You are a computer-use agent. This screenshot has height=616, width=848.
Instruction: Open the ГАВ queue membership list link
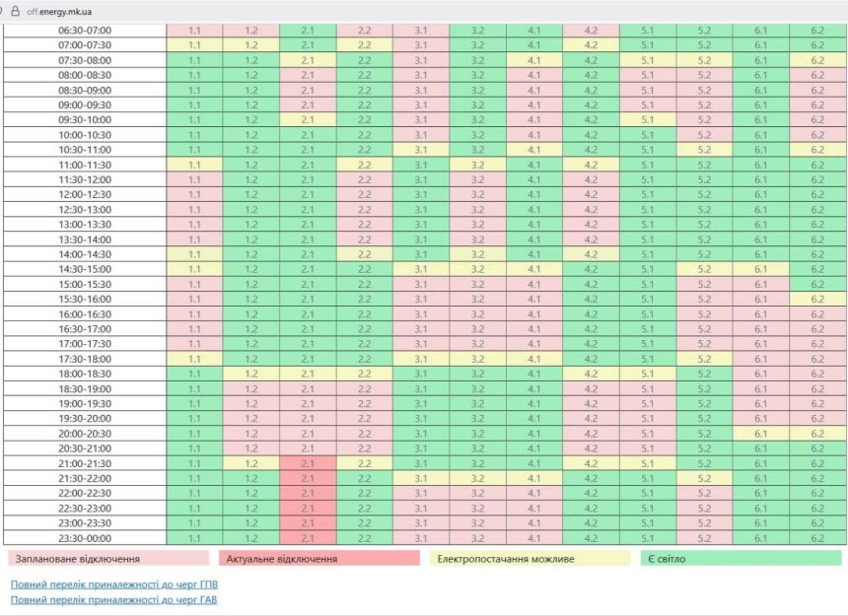[113, 599]
